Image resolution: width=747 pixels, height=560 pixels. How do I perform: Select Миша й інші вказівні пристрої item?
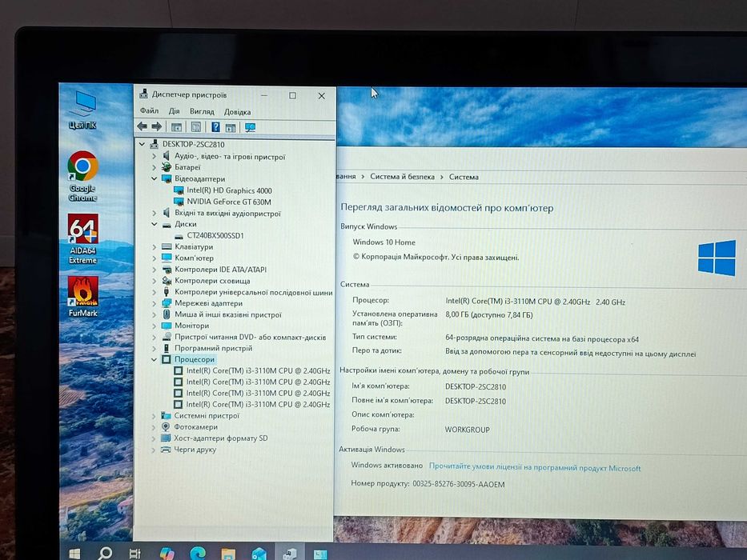[227, 314]
